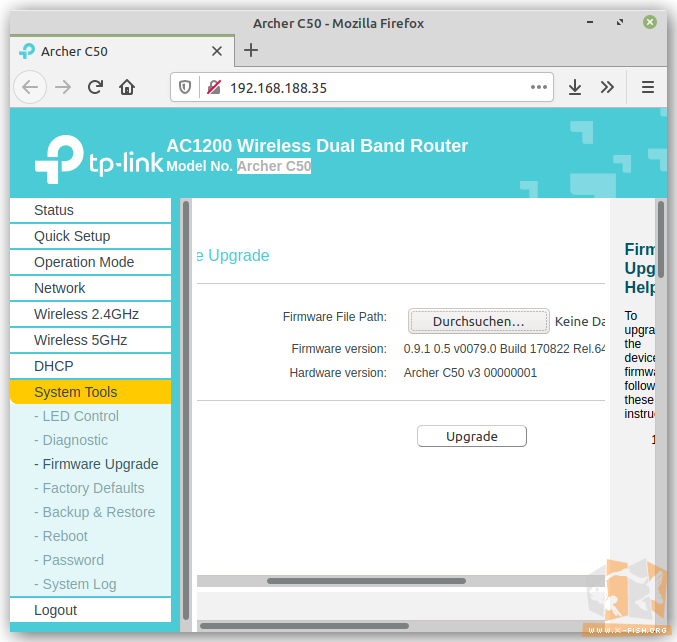Click the tp-link logo
677x642 pixels.
tap(99, 160)
